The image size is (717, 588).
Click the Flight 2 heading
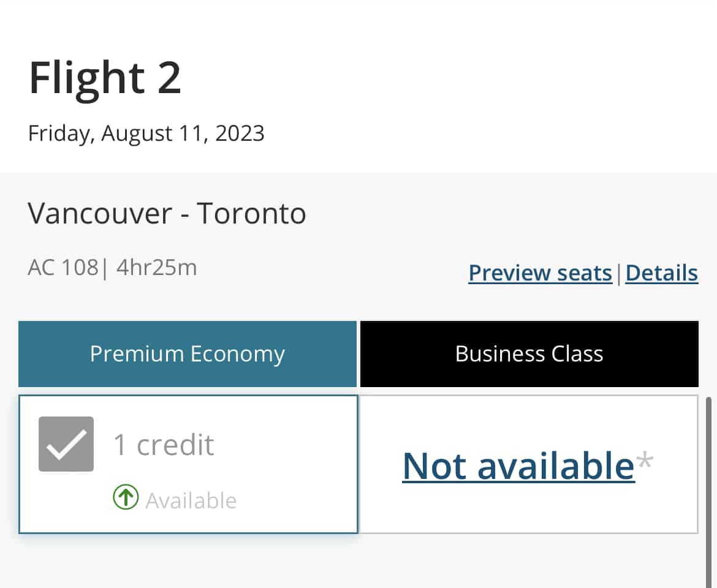pos(105,79)
